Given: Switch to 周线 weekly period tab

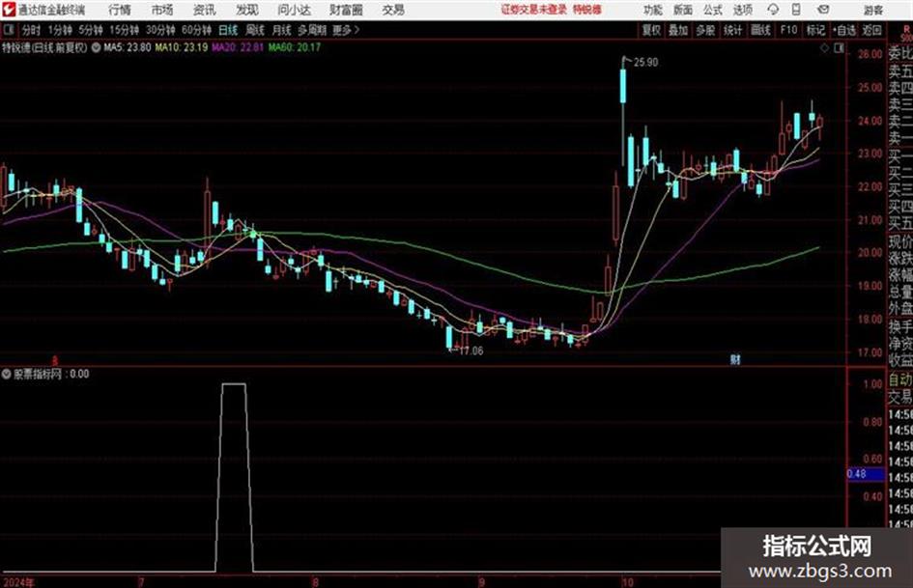Looking at the screenshot, I should (x=255, y=30).
